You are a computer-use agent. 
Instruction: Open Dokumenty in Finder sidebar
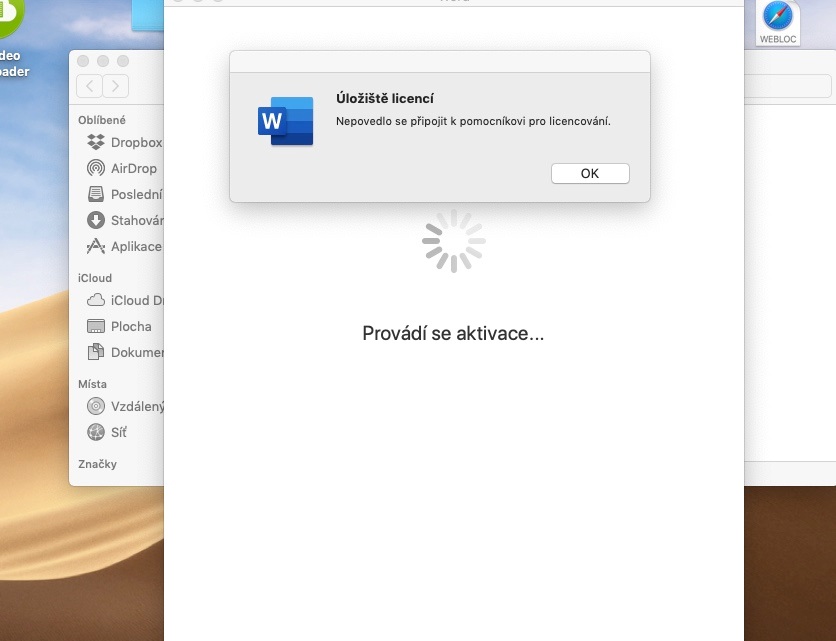point(124,352)
